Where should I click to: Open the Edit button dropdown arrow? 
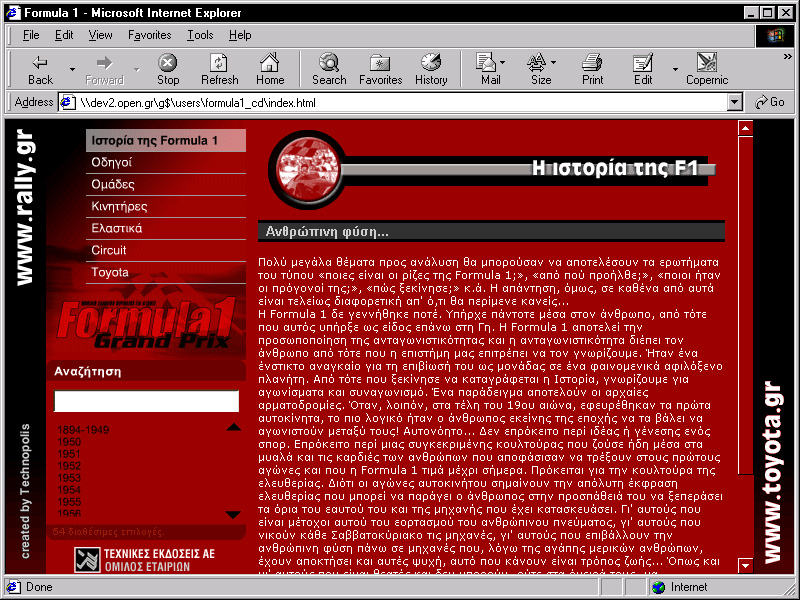tap(675, 69)
